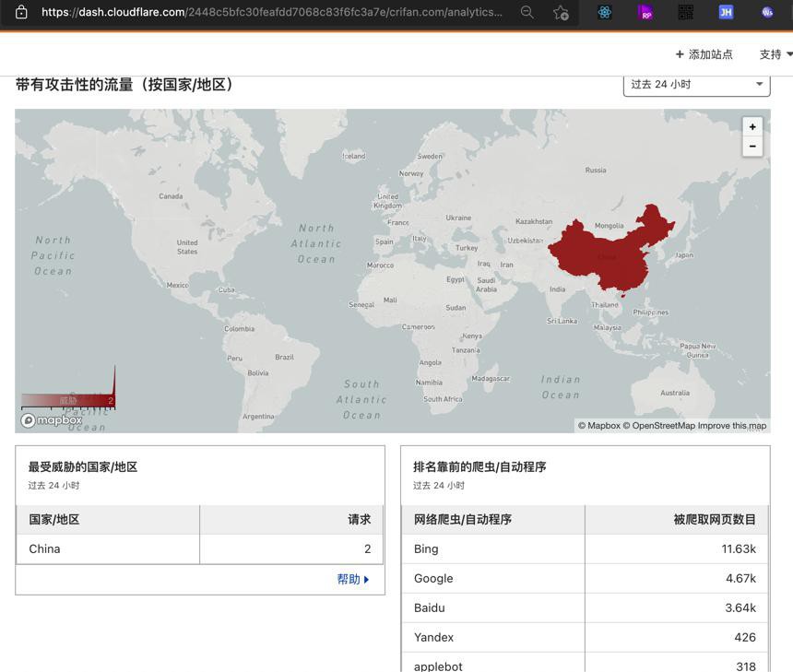793x672 pixels.
Task: Click the request count 2 for China
Action: tap(368, 549)
